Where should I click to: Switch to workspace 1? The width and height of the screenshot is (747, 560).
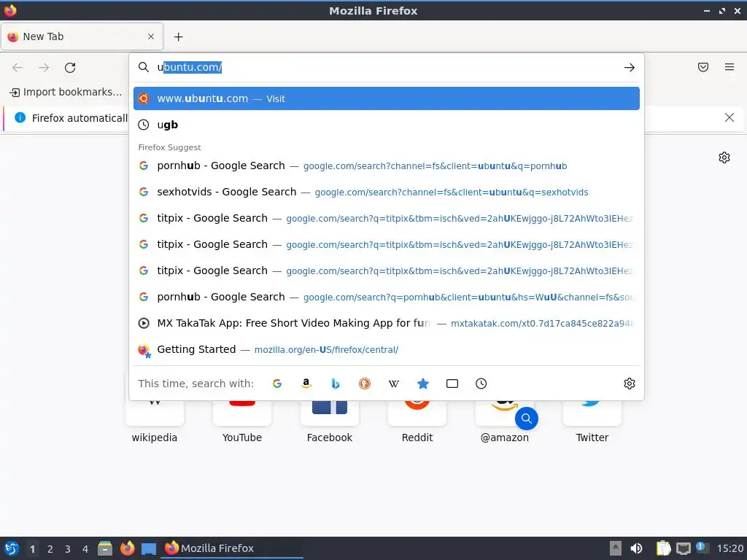32,549
